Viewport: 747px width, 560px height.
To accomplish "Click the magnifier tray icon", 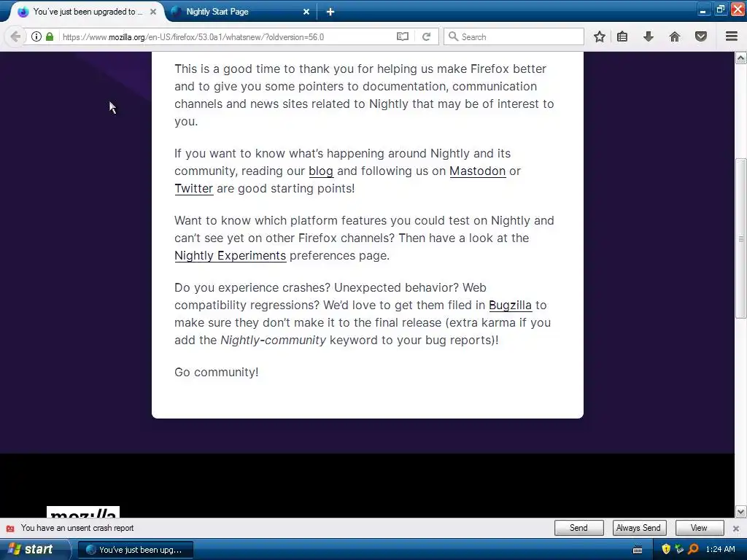I will click(x=693, y=550).
